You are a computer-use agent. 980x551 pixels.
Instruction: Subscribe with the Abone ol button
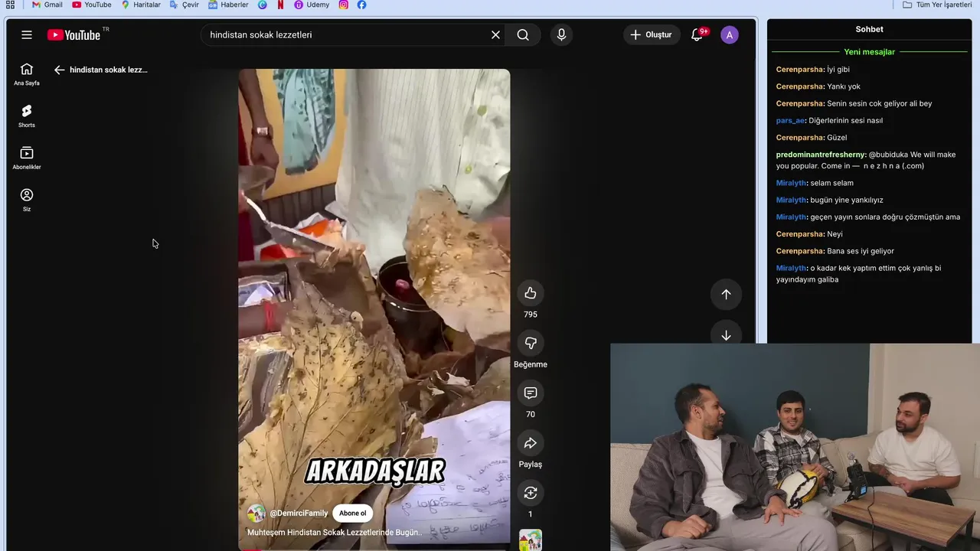tap(353, 513)
